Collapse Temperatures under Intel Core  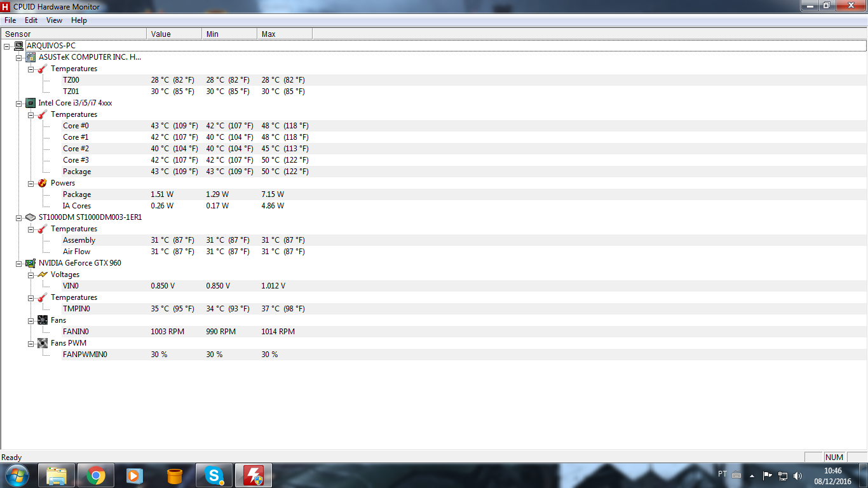pyautogui.click(x=31, y=114)
